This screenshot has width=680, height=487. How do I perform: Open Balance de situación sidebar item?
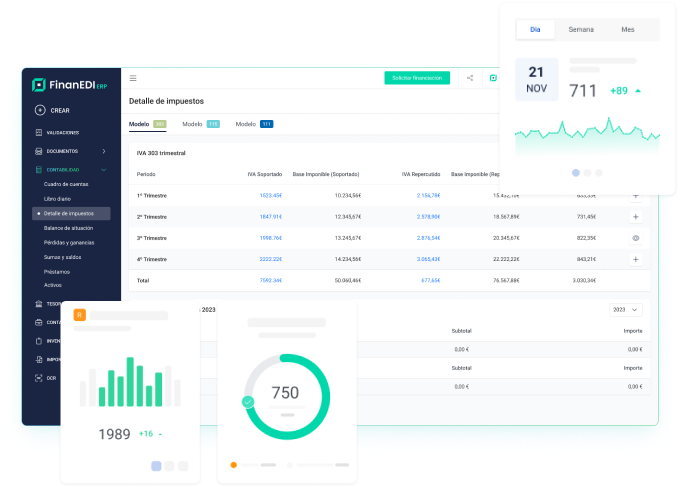coord(68,228)
